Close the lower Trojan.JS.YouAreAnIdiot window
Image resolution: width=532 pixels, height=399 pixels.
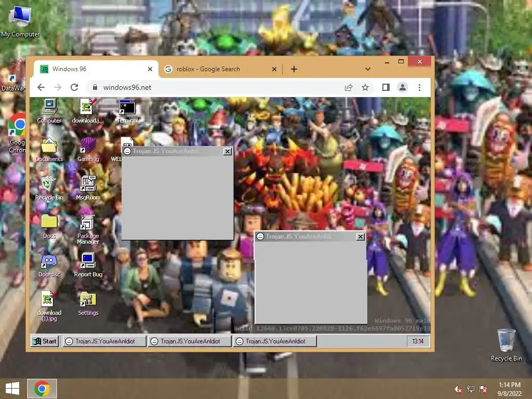coord(361,236)
